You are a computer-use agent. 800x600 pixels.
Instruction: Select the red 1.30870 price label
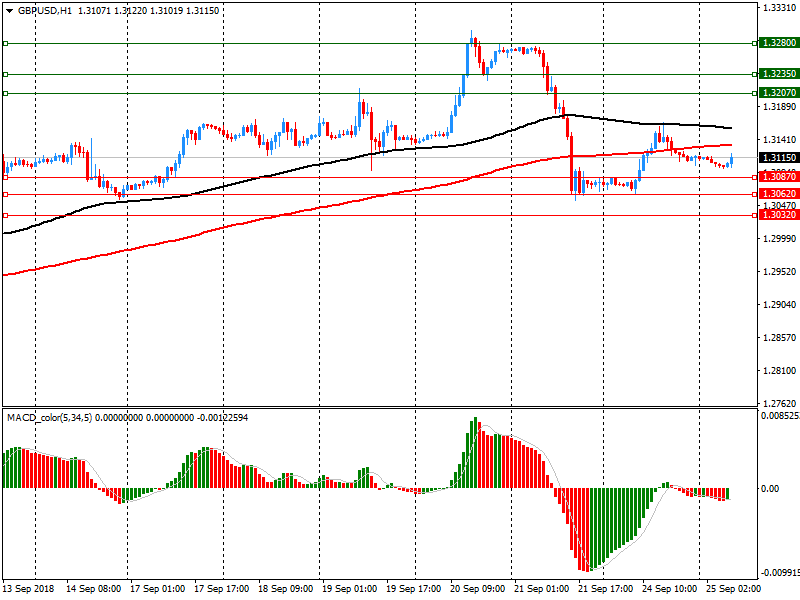(778, 177)
